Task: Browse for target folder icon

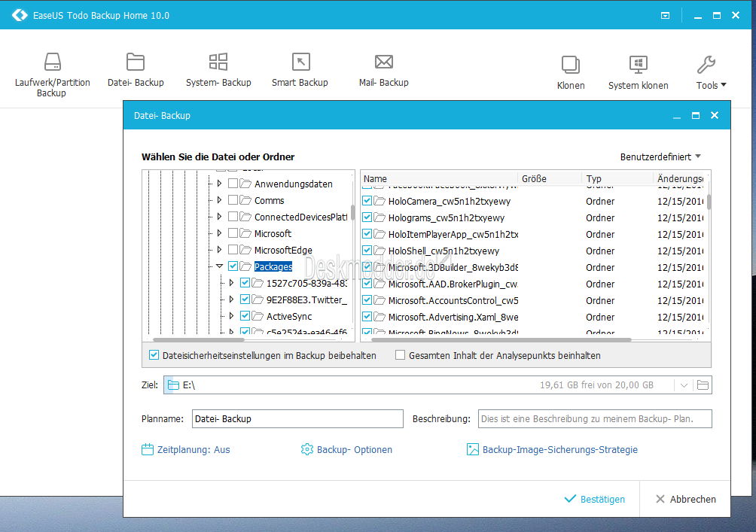Action: point(703,385)
